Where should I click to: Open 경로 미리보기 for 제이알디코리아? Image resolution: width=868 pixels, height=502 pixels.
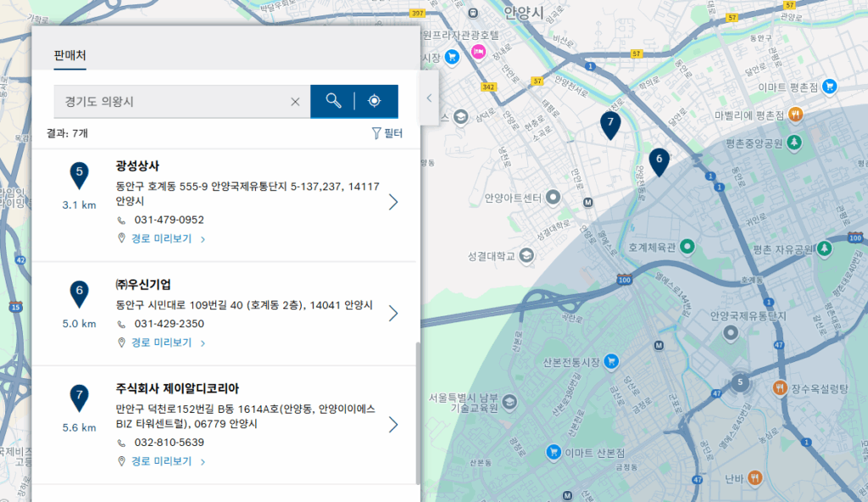pos(161,461)
